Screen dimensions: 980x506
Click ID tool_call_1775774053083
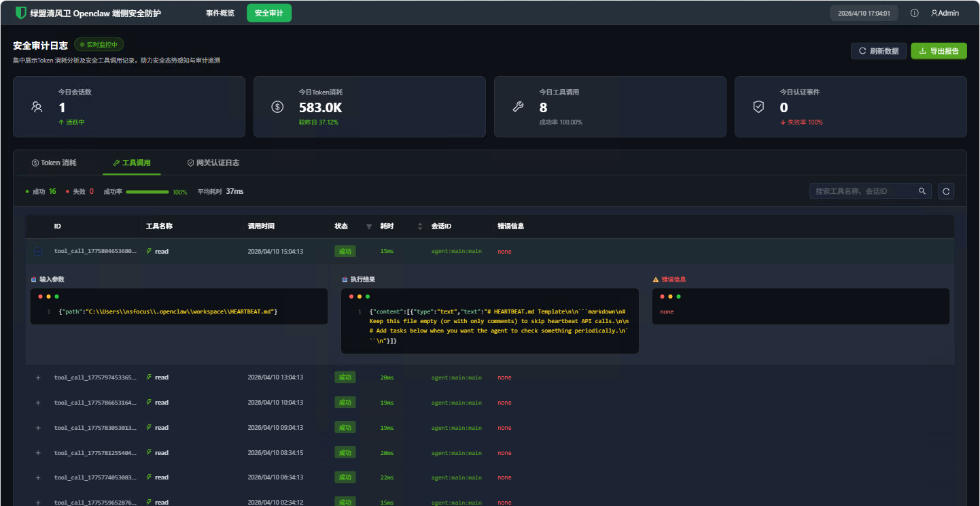(x=95, y=477)
